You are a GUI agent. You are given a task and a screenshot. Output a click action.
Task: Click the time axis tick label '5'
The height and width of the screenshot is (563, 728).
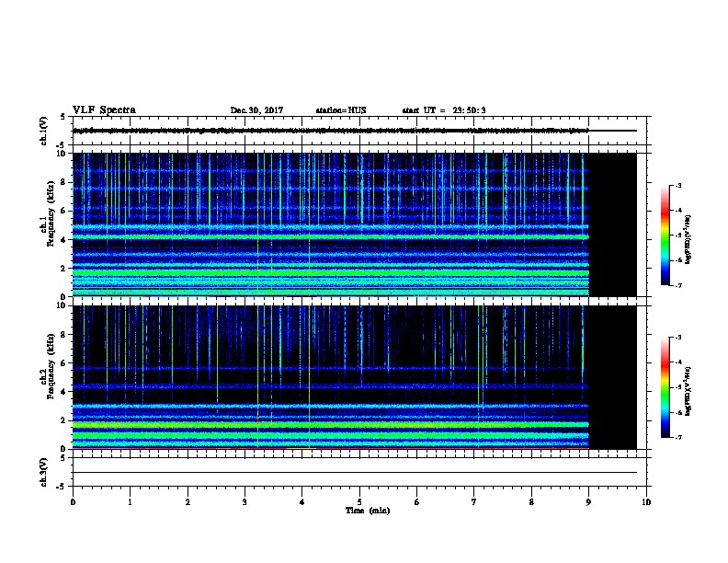pos(359,501)
